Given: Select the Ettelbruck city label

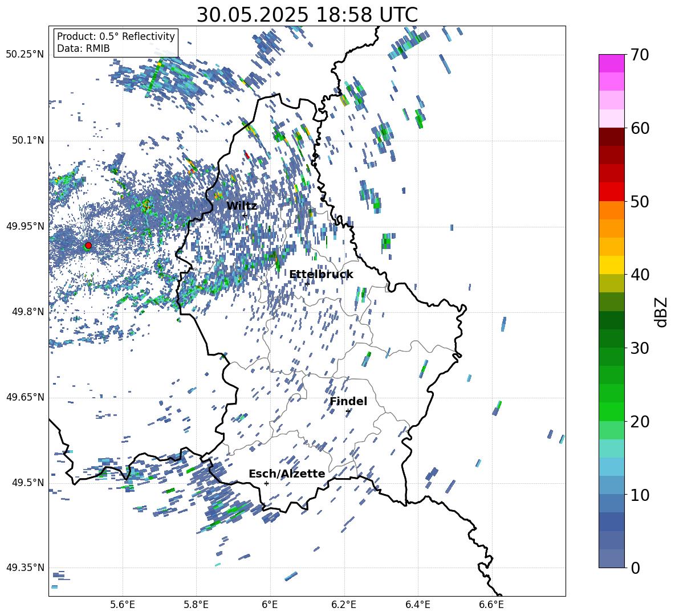Looking at the screenshot, I should [x=321, y=275].
